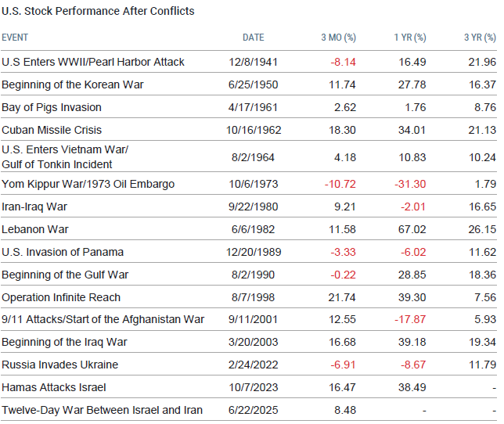504x424 pixels.
Task: Click the Operation Infinite Reach event
Action: pos(63,297)
